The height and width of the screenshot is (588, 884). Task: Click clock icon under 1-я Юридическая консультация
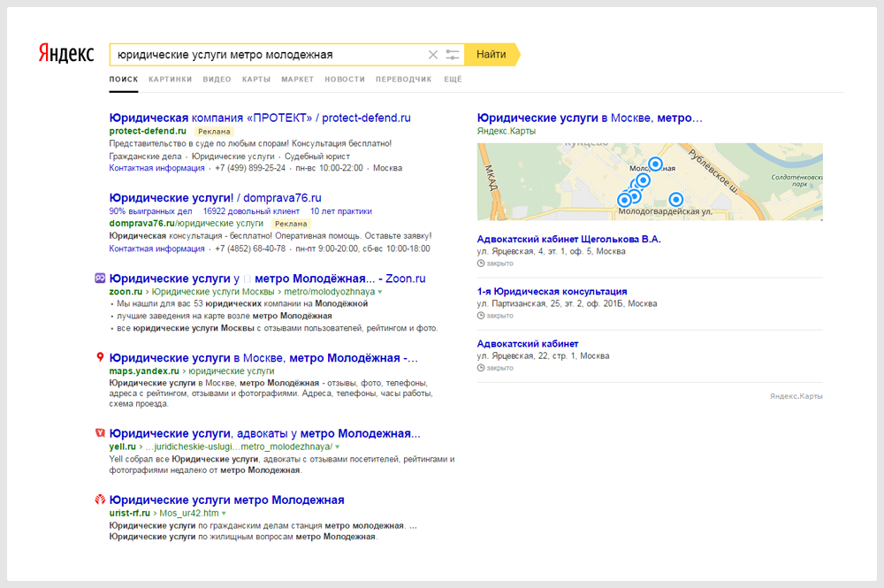(x=481, y=316)
